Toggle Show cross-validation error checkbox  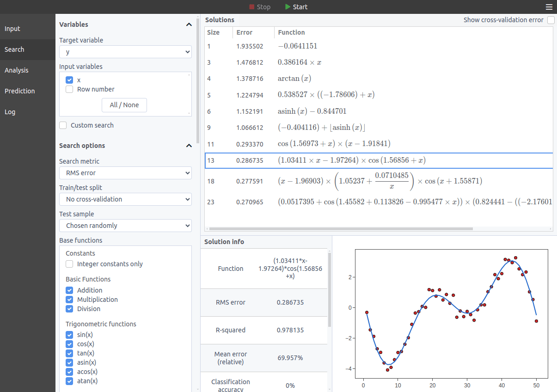[x=551, y=20]
